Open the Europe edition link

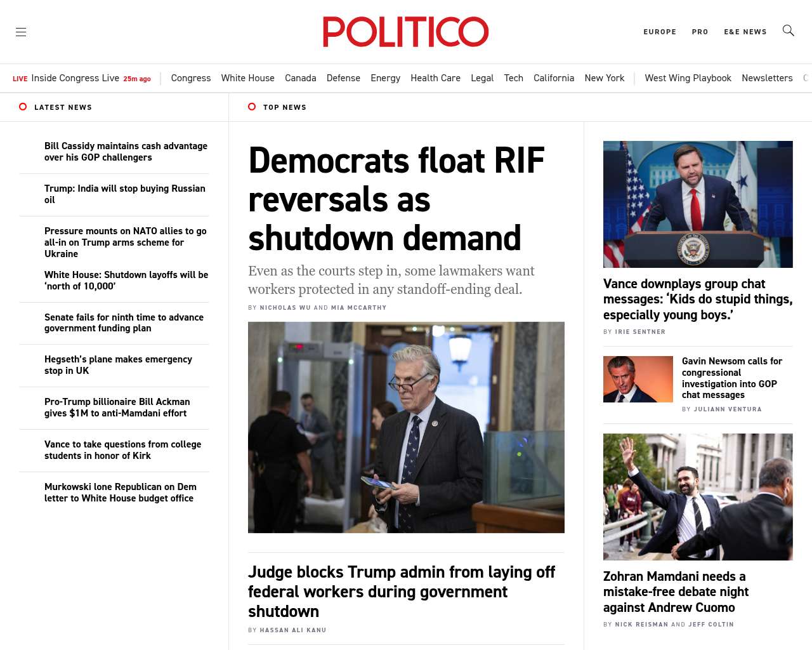coord(659,32)
